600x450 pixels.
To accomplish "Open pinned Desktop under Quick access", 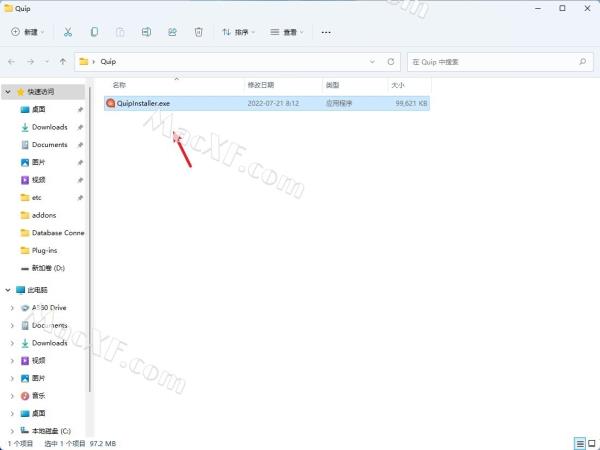I will pyautogui.click(x=38, y=109).
